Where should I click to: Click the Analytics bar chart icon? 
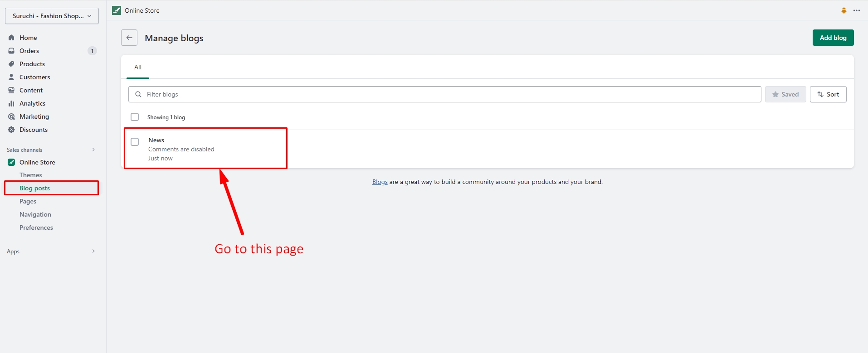pyautogui.click(x=11, y=103)
